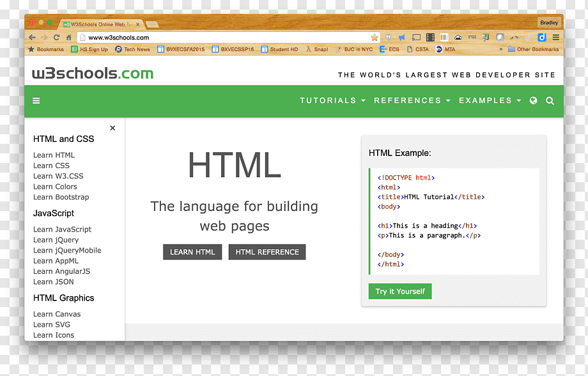Click the cloud extension icon in toolbar
The image size is (588, 376).
(458, 36)
